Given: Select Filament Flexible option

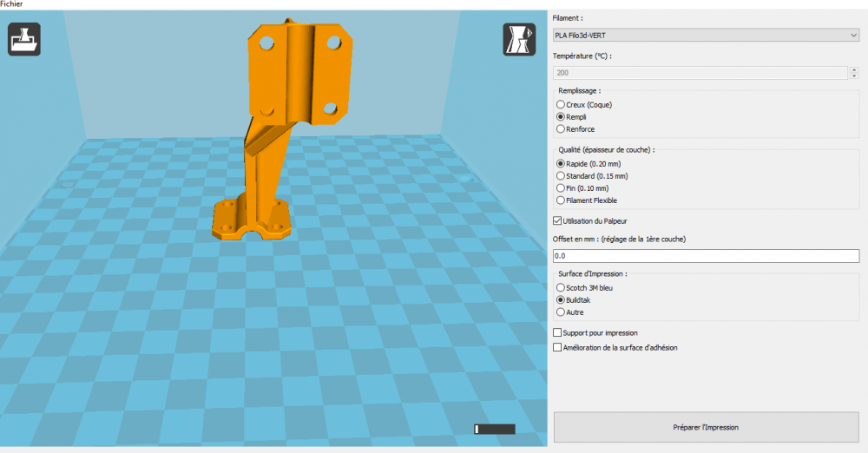Looking at the screenshot, I should coord(587,200).
